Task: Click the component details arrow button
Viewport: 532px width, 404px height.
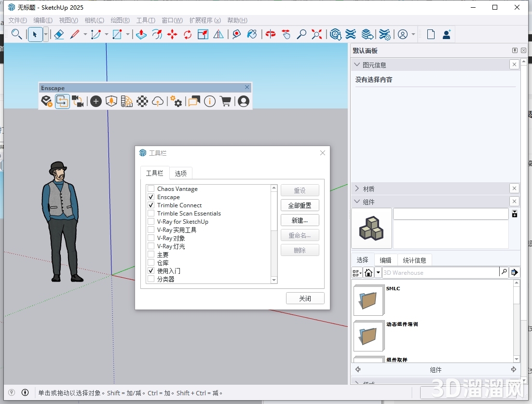Action: tap(514, 272)
